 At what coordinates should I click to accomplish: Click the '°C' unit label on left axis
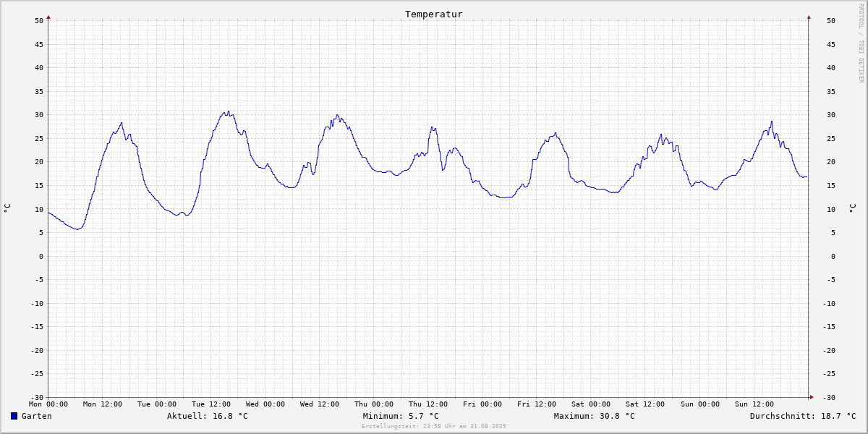(x=7, y=208)
